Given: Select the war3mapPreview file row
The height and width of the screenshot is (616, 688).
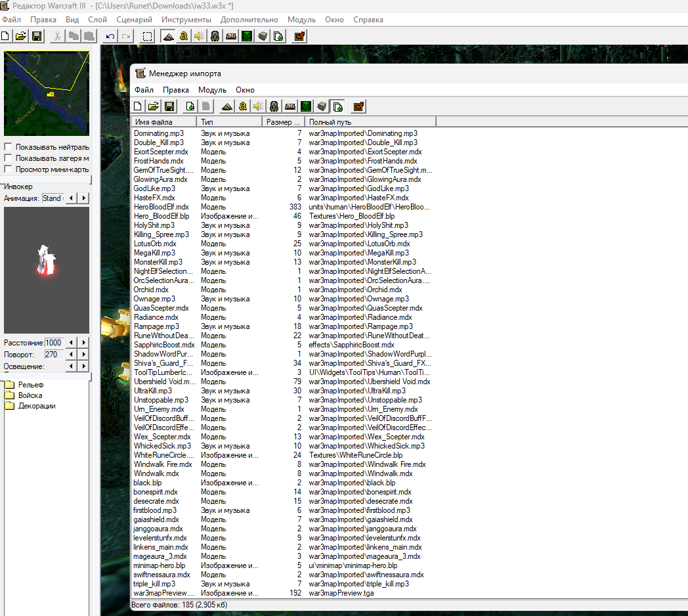Looking at the screenshot, I should (282, 593).
